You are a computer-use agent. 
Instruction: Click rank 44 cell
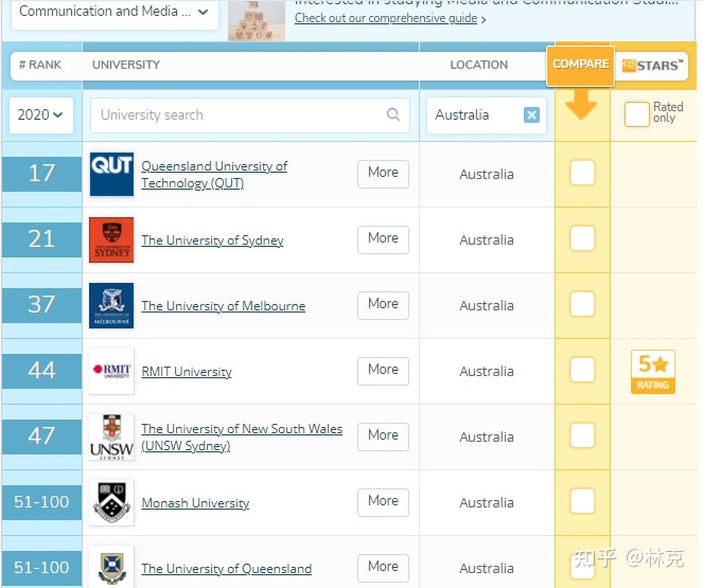click(x=41, y=371)
